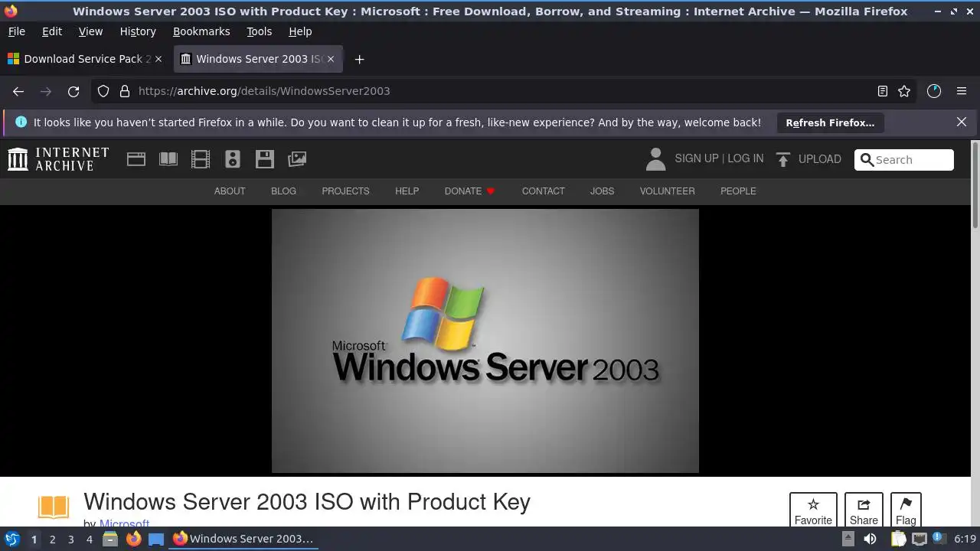Open the PROJECTS navigation link
This screenshot has width=980, height=551.
coord(345,191)
